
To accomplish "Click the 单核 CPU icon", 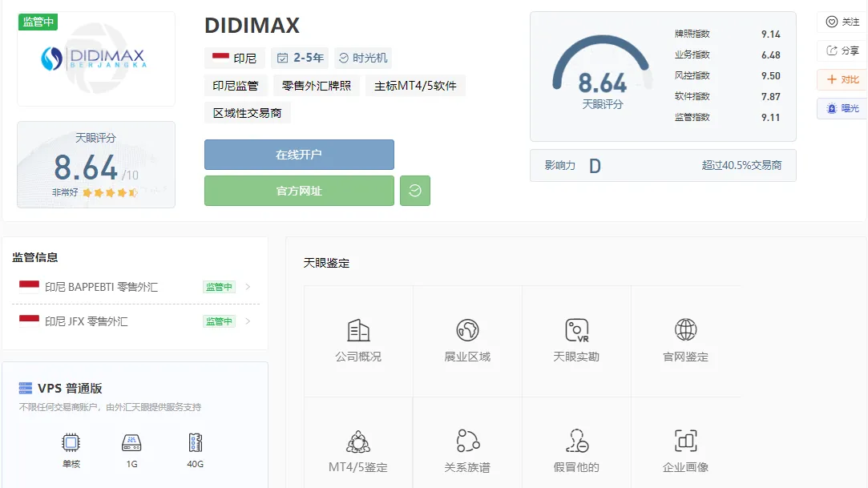I will coord(71,442).
